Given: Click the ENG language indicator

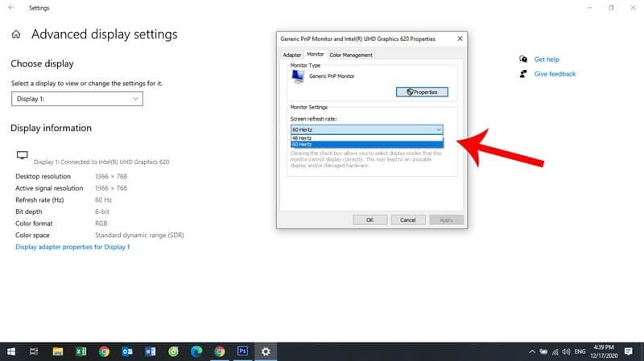Looking at the screenshot, I should 580,351.
